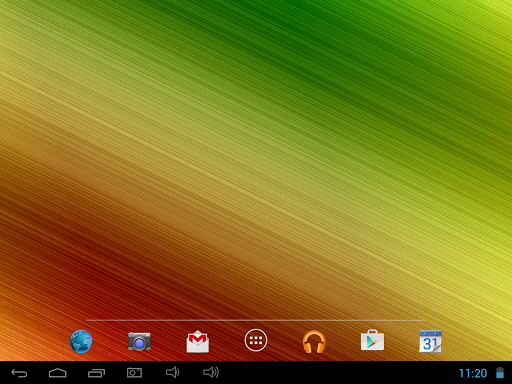512x384 pixels.
Task: Tap the Back navigation button
Action: (x=19, y=373)
